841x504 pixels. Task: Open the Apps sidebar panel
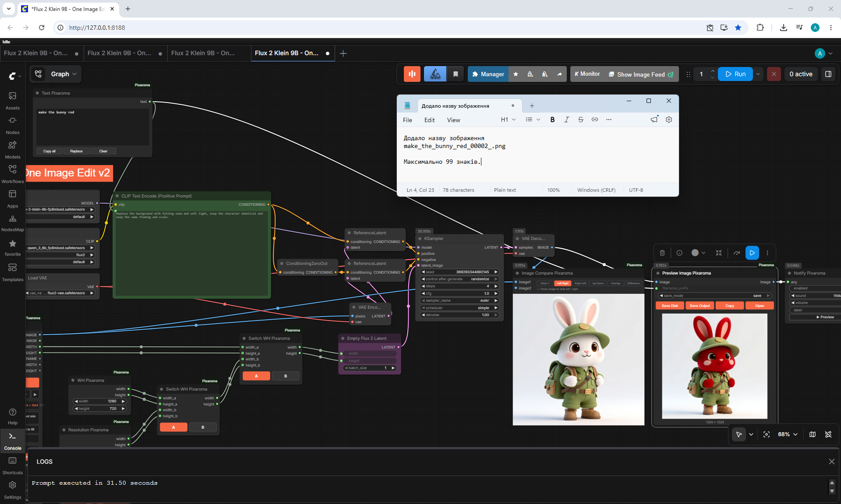click(x=13, y=199)
